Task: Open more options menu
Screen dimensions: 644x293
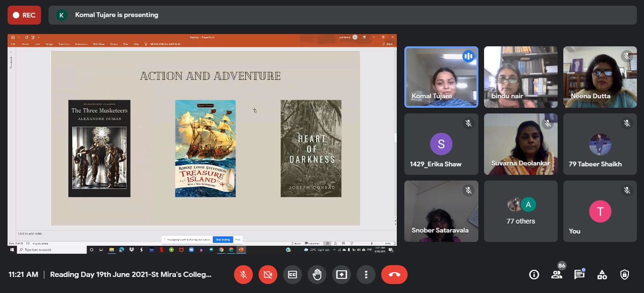Action: tap(366, 275)
